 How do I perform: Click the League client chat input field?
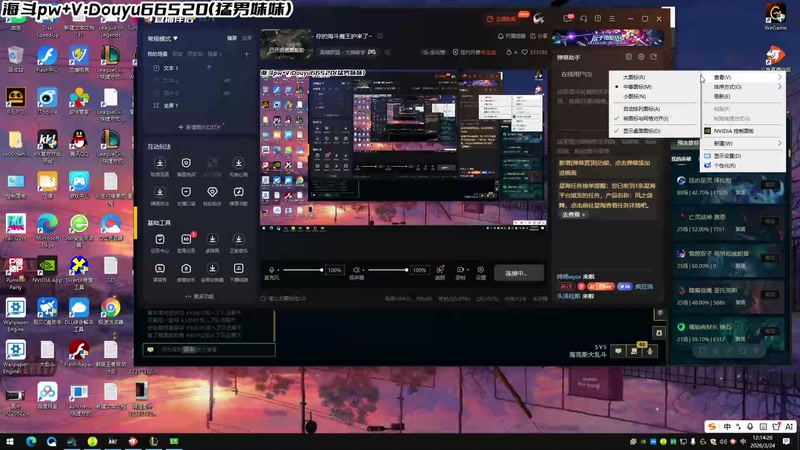[x=209, y=349]
